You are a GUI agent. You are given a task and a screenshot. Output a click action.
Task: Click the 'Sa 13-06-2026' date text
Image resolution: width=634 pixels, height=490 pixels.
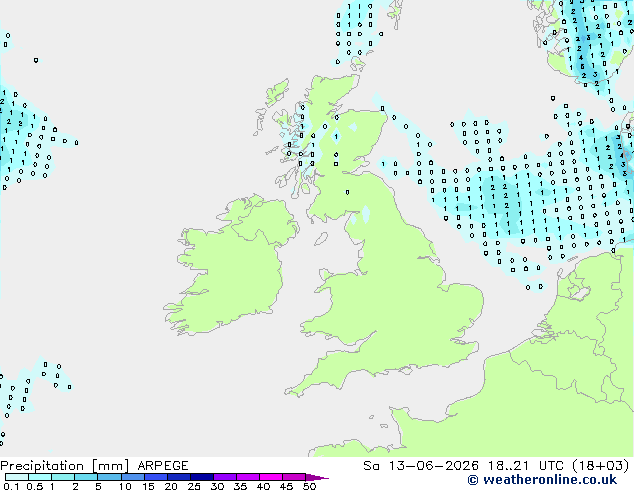(421, 466)
